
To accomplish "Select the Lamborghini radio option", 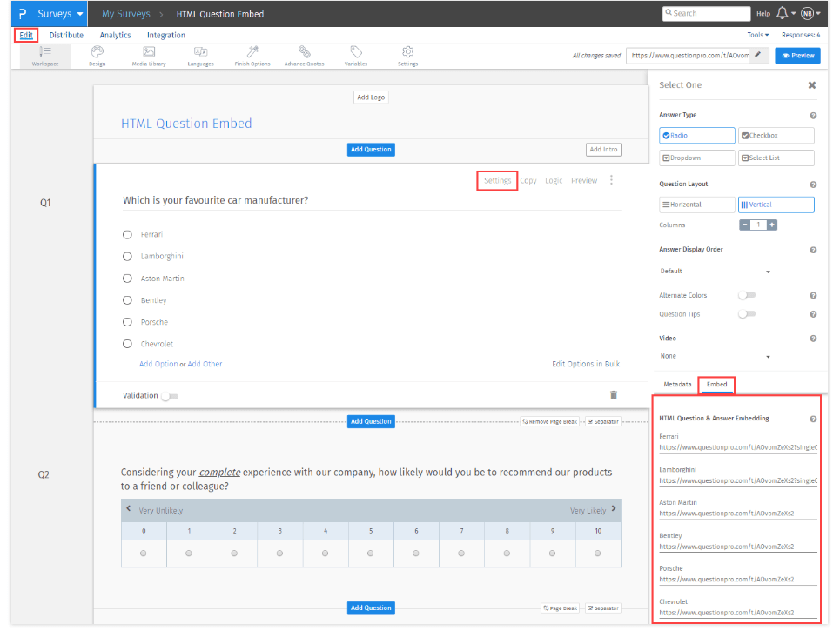I will [127, 257].
